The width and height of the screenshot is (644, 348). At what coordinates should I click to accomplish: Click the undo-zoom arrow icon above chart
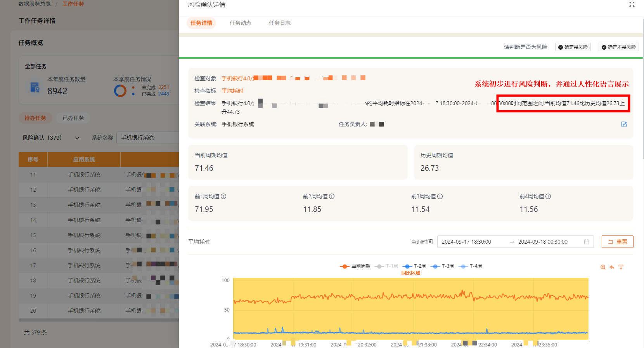pyautogui.click(x=612, y=267)
